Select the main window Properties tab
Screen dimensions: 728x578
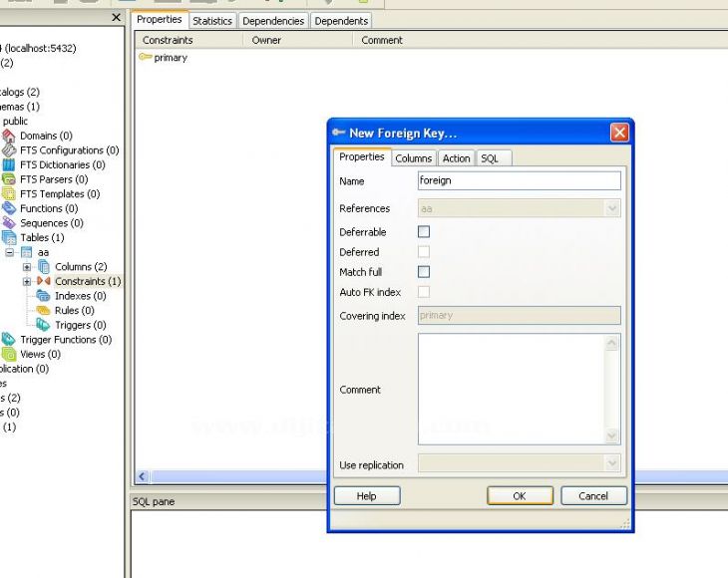(x=160, y=20)
